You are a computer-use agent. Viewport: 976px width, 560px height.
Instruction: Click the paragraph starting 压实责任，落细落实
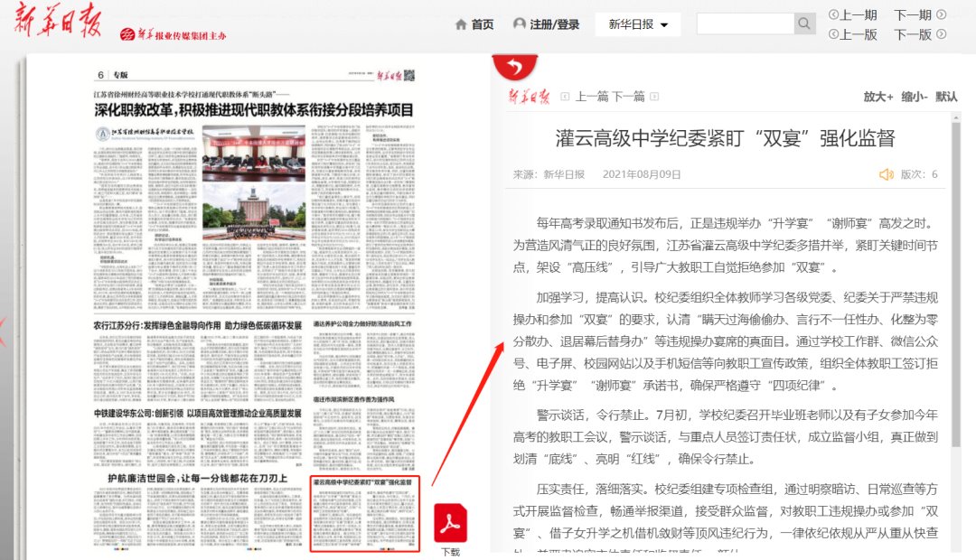point(725,517)
